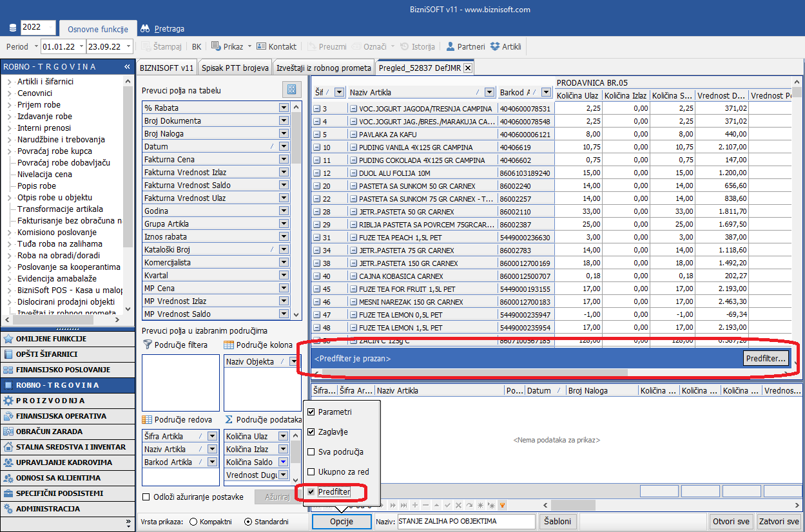Open Kontakt from the toolbar
Viewport: 805px width, 532px height.
coord(276,46)
